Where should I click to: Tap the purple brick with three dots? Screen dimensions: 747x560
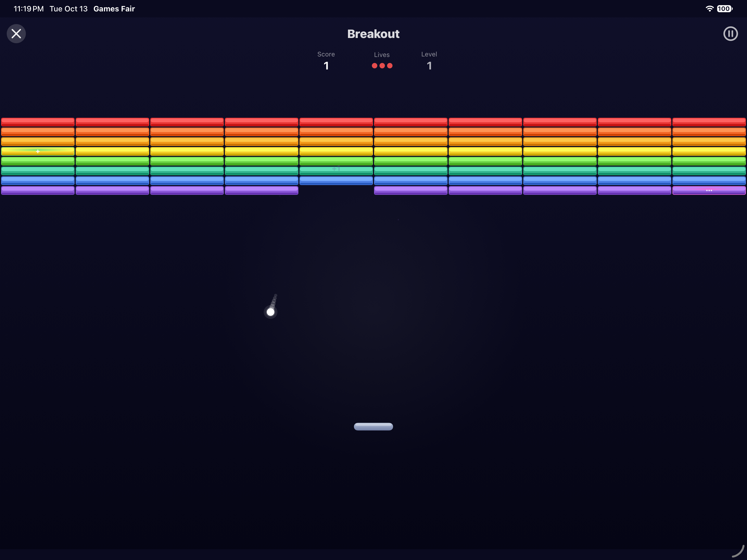pyautogui.click(x=709, y=190)
